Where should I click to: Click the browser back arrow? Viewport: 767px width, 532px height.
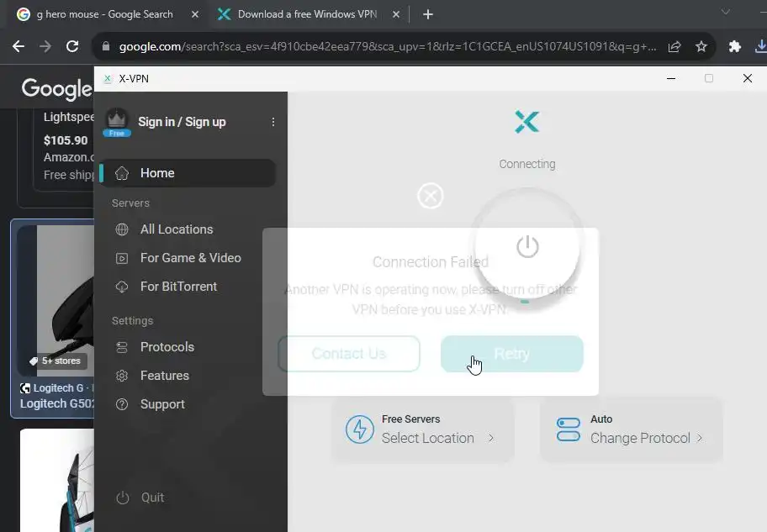click(19, 46)
